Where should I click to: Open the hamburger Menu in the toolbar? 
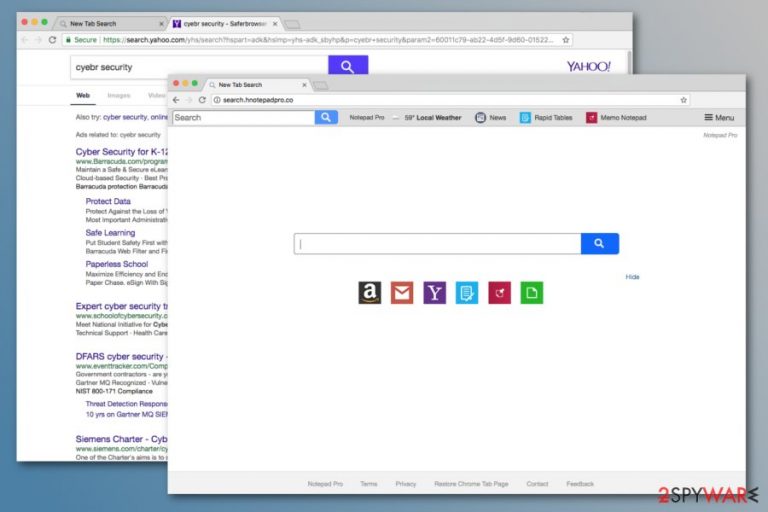[x=719, y=118]
